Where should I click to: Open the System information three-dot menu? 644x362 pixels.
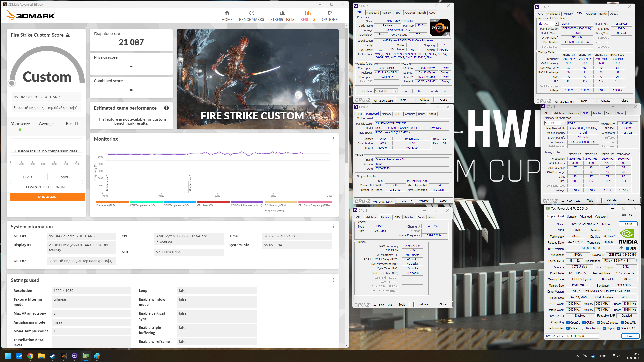334,227
